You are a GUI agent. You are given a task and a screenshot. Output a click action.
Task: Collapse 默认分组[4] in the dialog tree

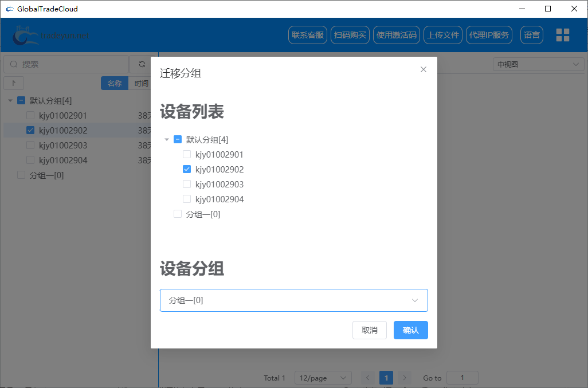(x=167, y=139)
